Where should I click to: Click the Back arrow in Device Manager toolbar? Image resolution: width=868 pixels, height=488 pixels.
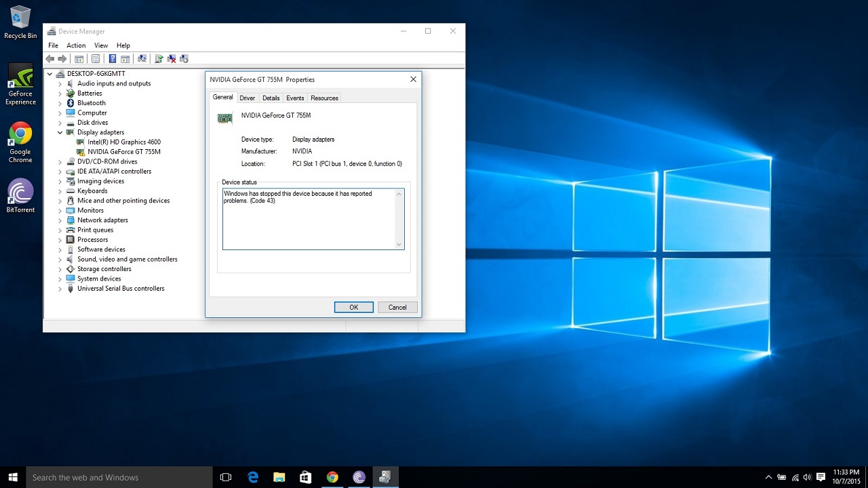click(50, 59)
